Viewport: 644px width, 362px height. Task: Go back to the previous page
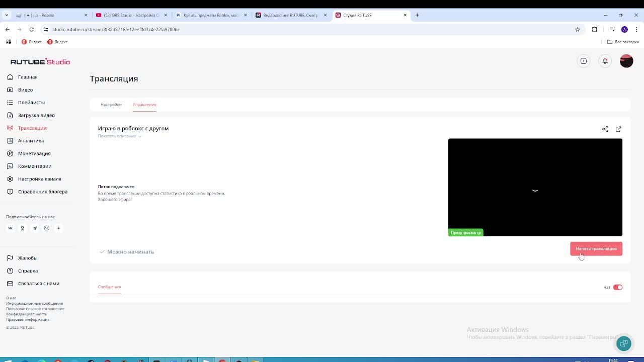[x=8, y=29]
